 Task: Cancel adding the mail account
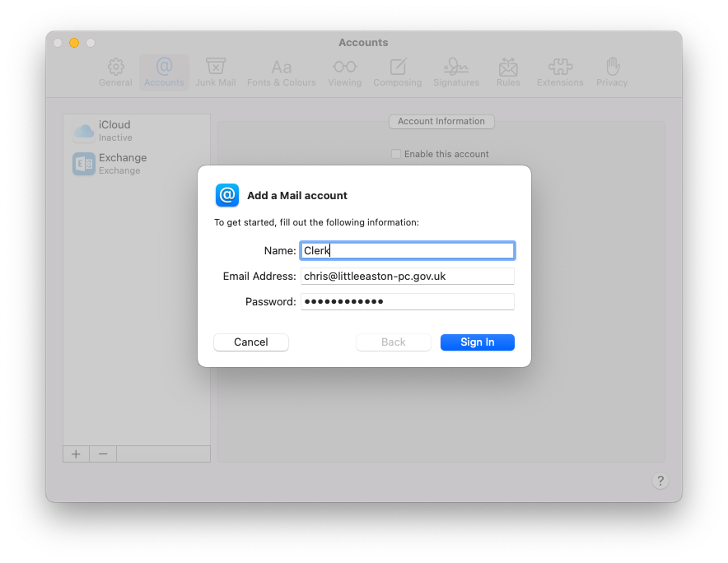[250, 342]
